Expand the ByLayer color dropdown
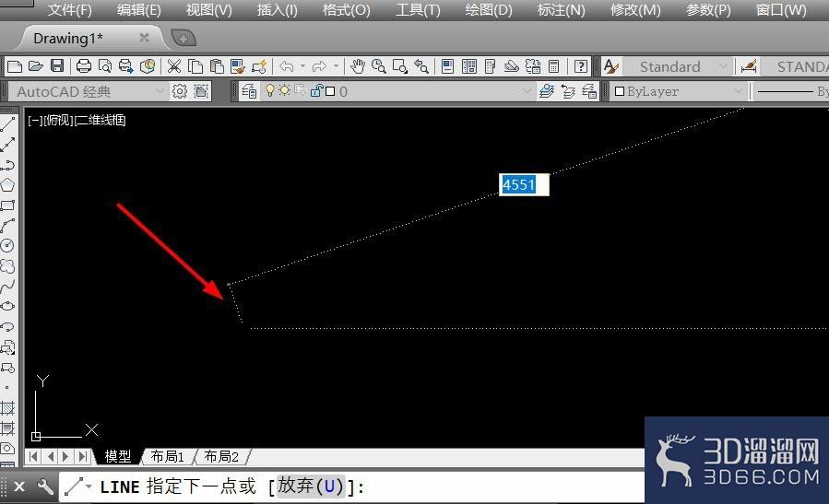 pos(738,91)
